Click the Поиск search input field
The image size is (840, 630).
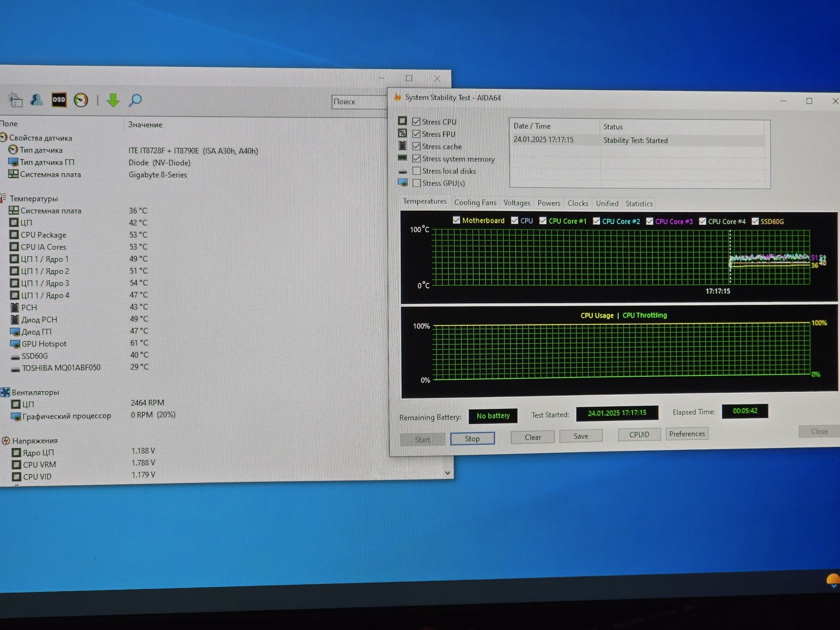(360, 102)
